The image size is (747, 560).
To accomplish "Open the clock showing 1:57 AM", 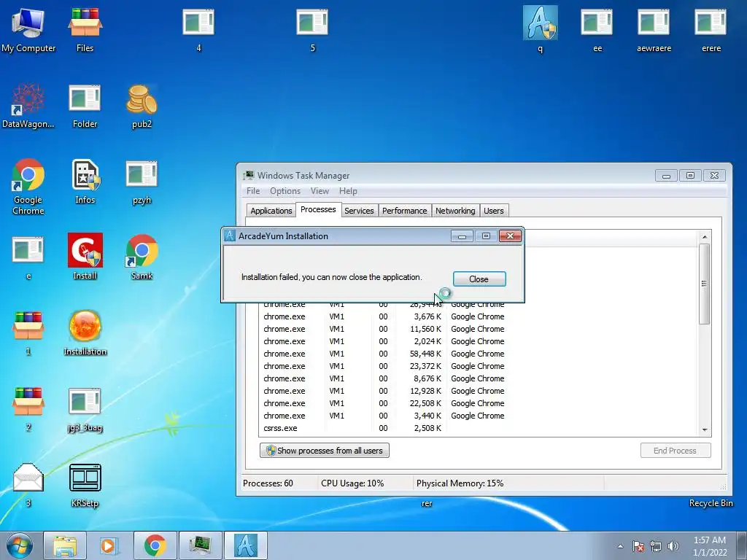I will (x=710, y=546).
